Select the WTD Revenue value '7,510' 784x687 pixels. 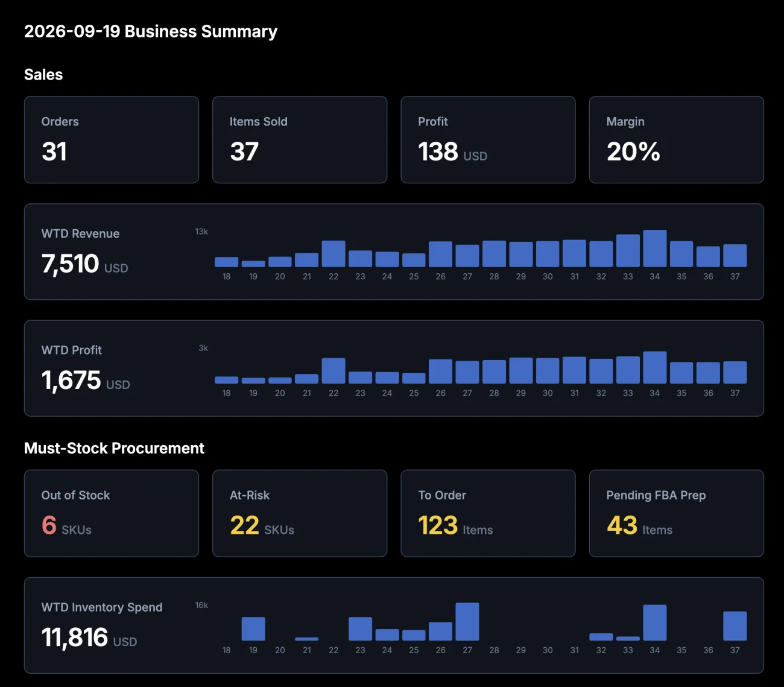[x=70, y=264]
